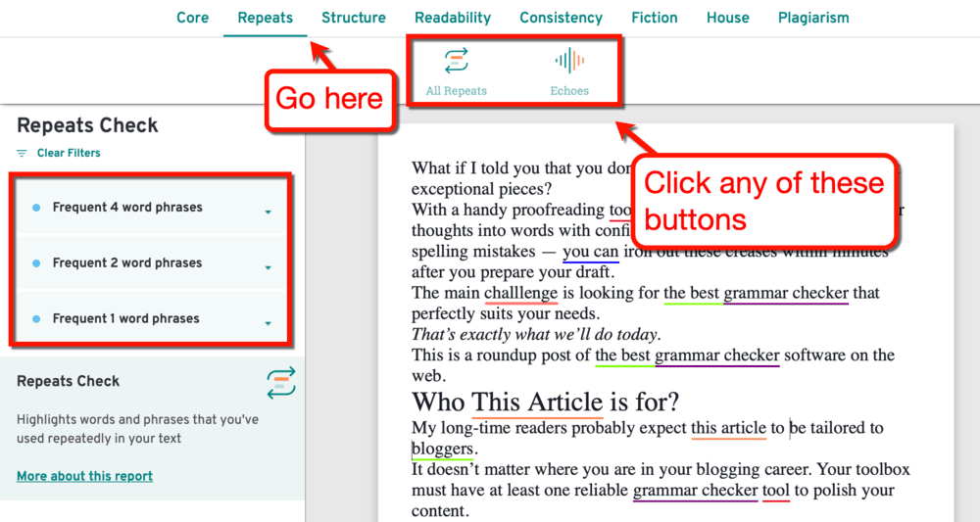980x522 pixels.
Task: Switch to the Core tab
Action: coord(192,18)
